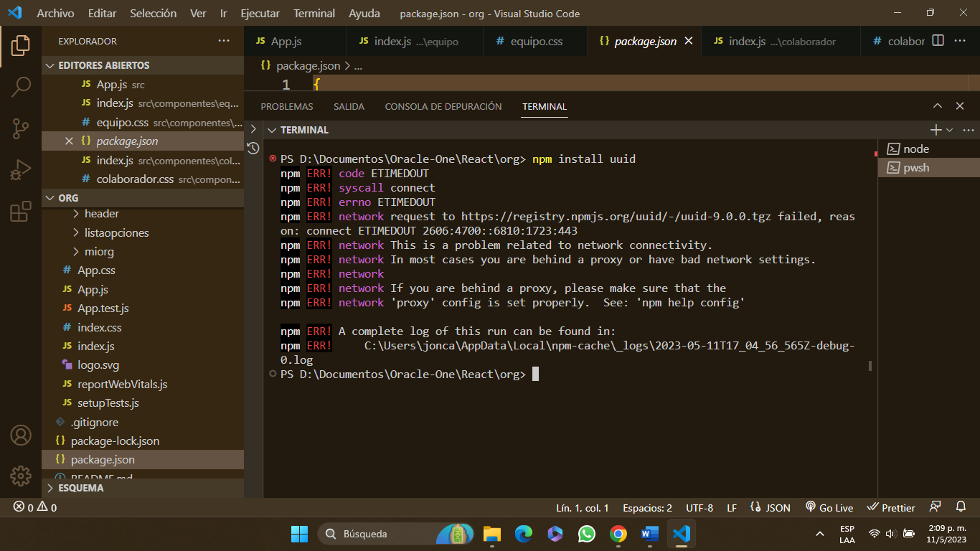Close the package.json editor tab

click(x=688, y=41)
